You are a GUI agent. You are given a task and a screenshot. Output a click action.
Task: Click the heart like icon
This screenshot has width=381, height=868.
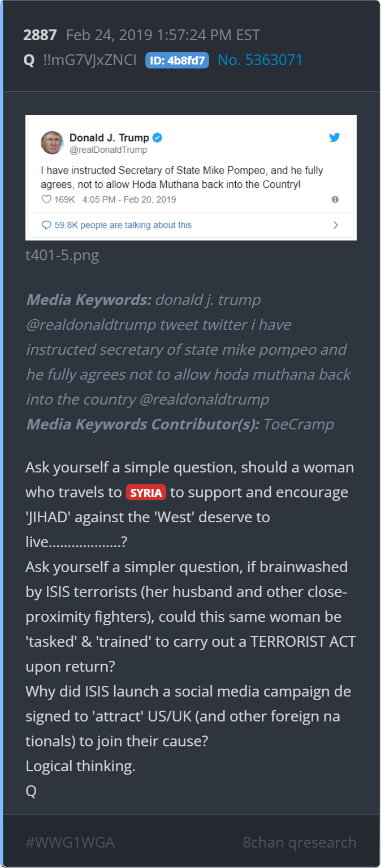(46, 200)
